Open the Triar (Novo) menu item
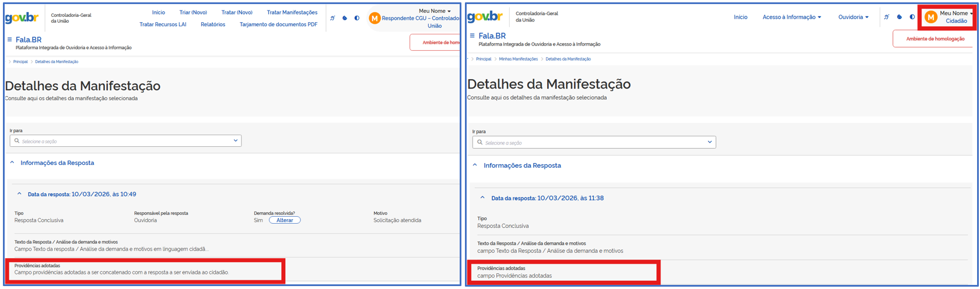 pyautogui.click(x=193, y=12)
